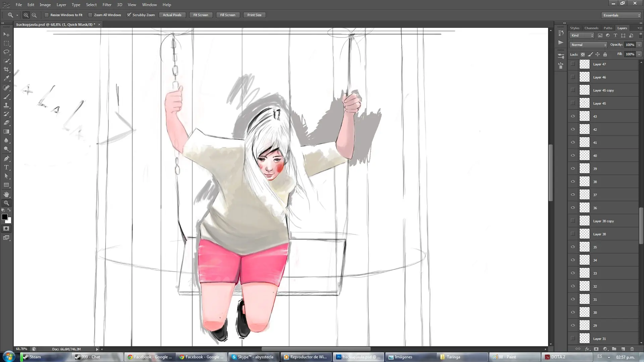Image resolution: width=644 pixels, height=362 pixels.
Task: Select the Move tool
Action: pyautogui.click(x=6, y=35)
